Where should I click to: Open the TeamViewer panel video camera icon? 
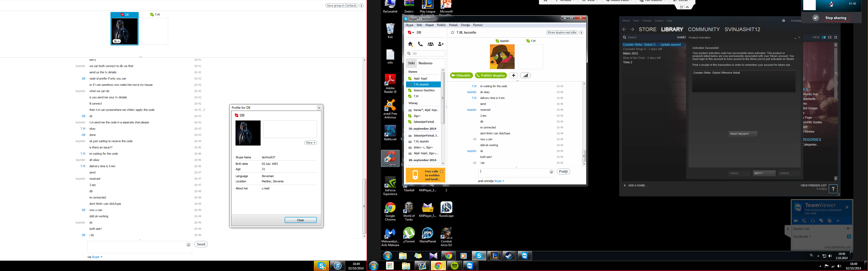[x=796, y=221]
